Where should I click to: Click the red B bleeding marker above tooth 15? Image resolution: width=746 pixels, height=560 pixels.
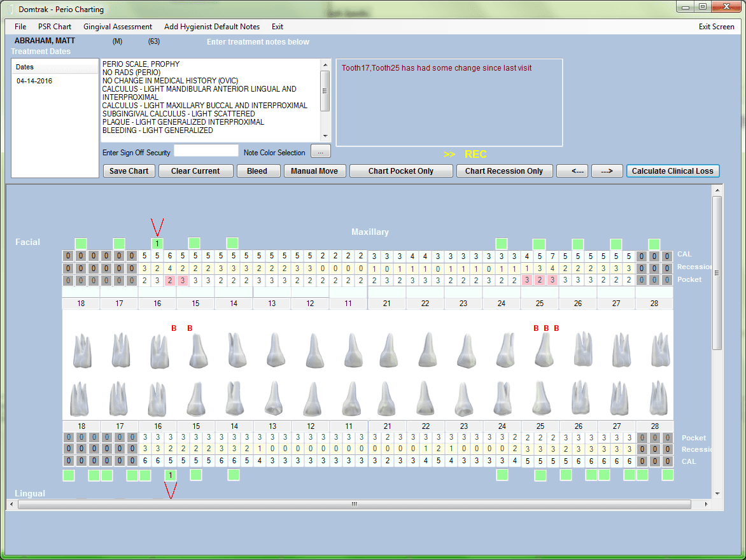click(190, 328)
